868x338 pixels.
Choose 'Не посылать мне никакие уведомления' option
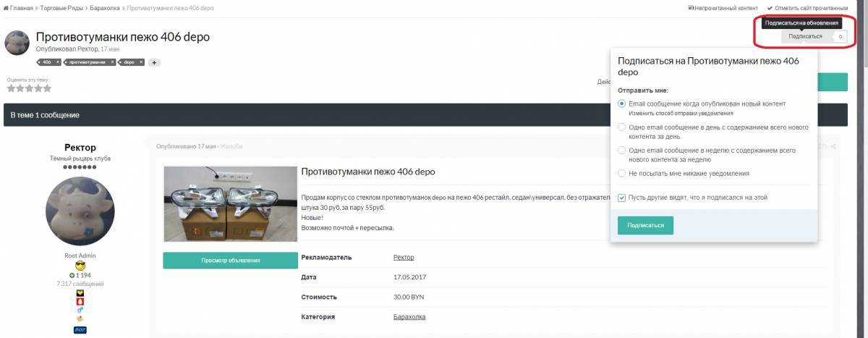coord(622,174)
